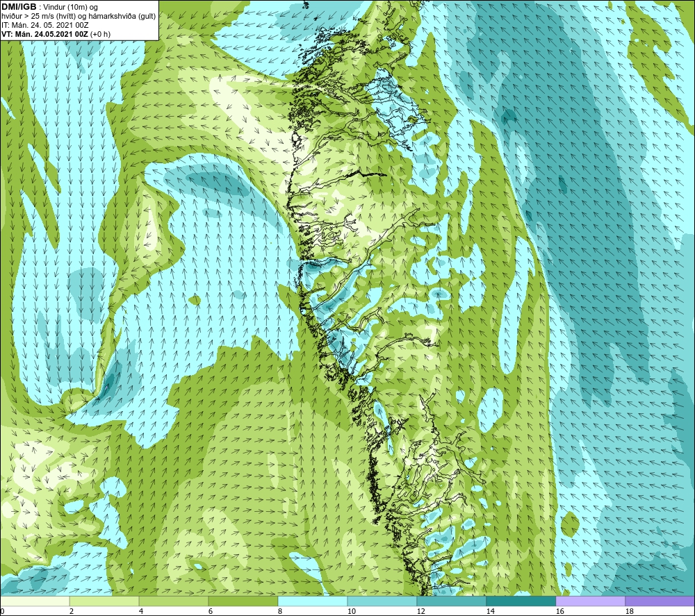Image resolution: width=695 pixels, height=616 pixels.
Task: Click the medium teal 12–14 legend swatch
Action: [x=452, y=601]
